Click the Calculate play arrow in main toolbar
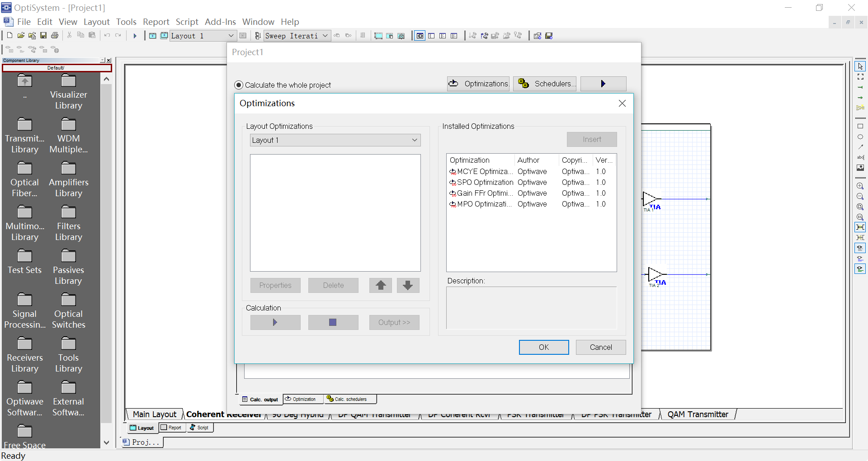Viewport: 868px width, 461px height. point(134,36)
